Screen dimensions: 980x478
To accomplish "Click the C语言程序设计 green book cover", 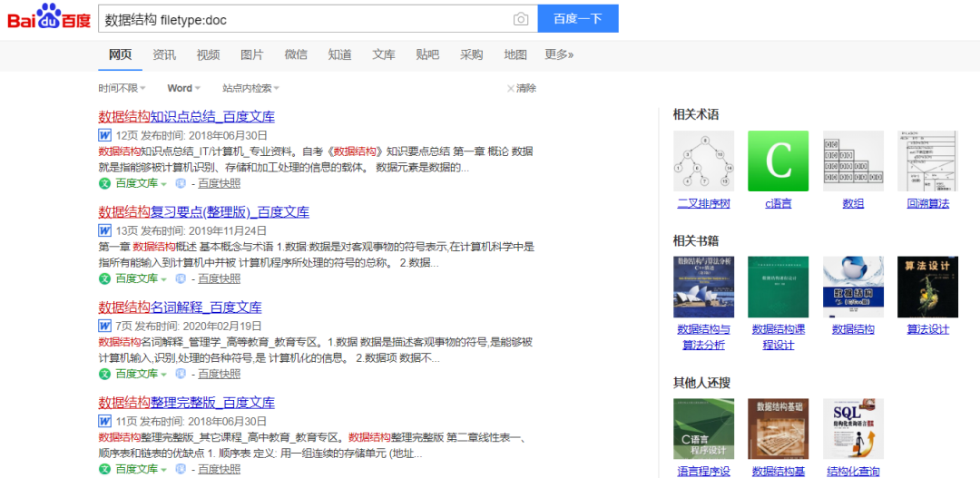I will pyautogui.click(x=703, y=429).
